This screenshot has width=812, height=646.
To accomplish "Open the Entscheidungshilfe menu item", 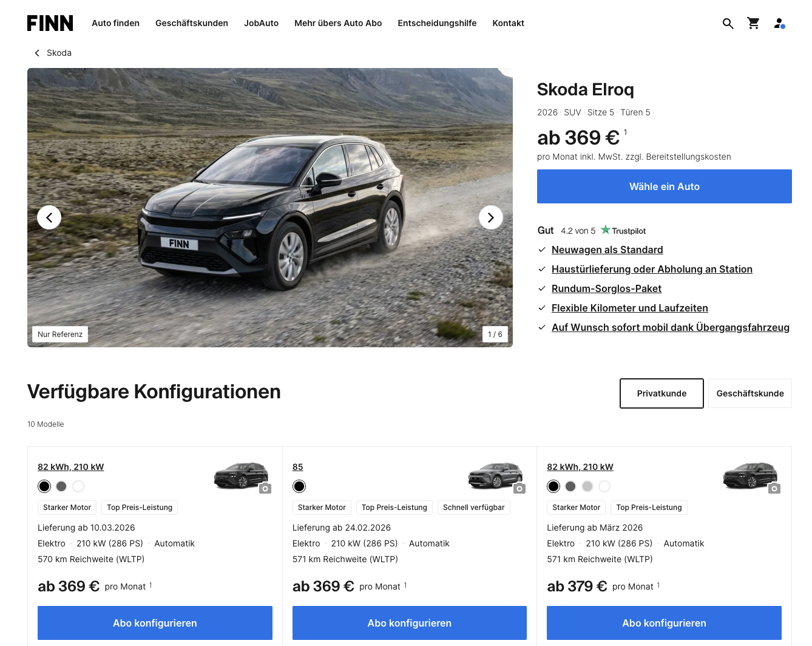I will pos(437,23).
